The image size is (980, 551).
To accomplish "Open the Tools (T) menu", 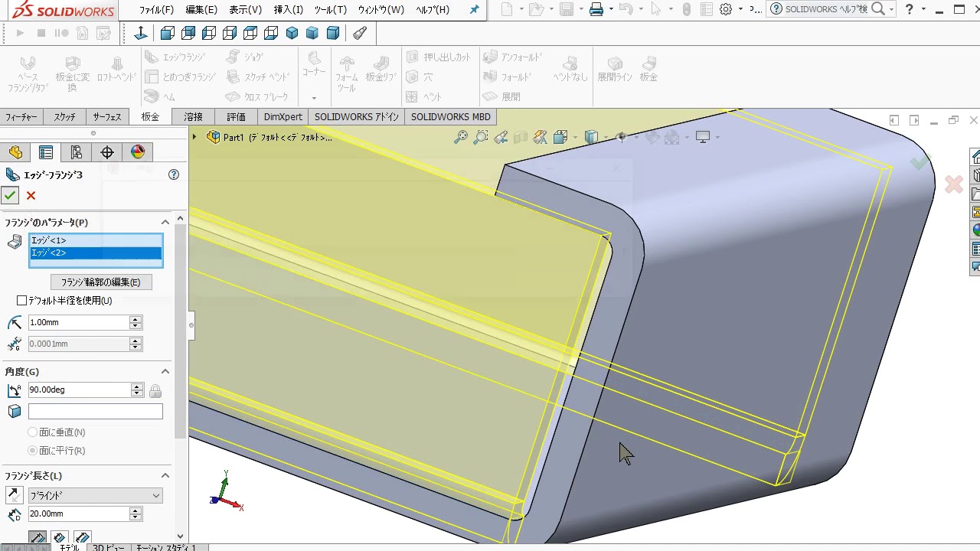I will coord(331,10).
